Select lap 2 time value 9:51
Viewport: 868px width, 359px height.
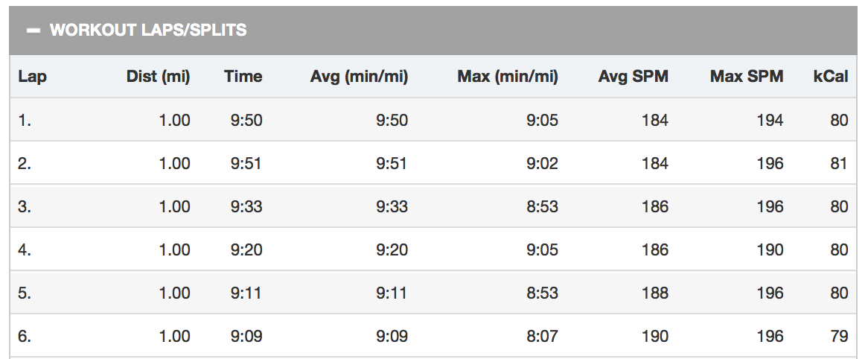click(246, 163)
